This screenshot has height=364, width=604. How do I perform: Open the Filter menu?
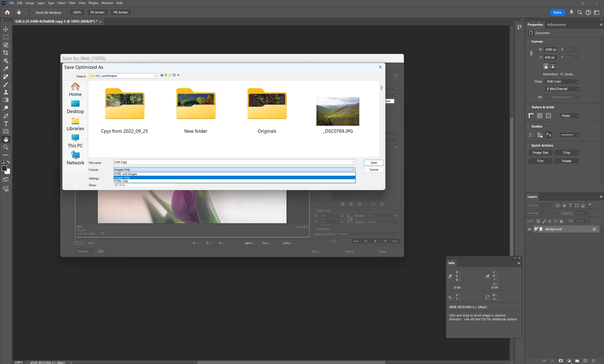72,3
